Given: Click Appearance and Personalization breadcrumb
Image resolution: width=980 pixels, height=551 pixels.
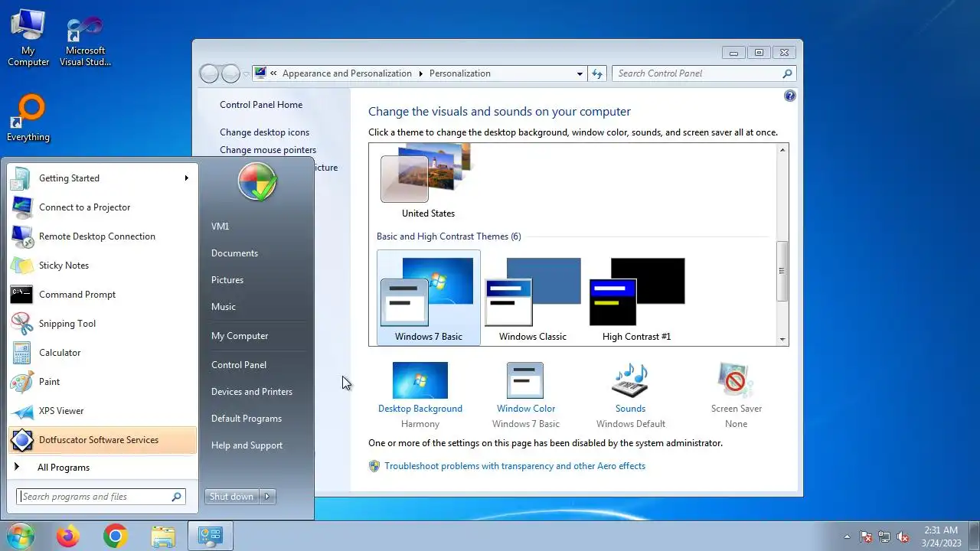Looking at the screenshot, I should pyautogui.click(x=347, y=73).
